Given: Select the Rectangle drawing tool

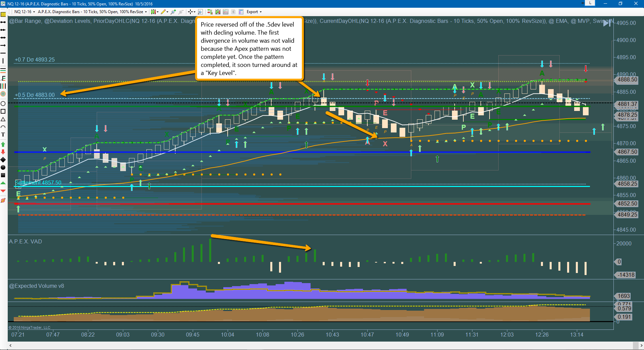Looking at the screenshot, I should (3, 111).
